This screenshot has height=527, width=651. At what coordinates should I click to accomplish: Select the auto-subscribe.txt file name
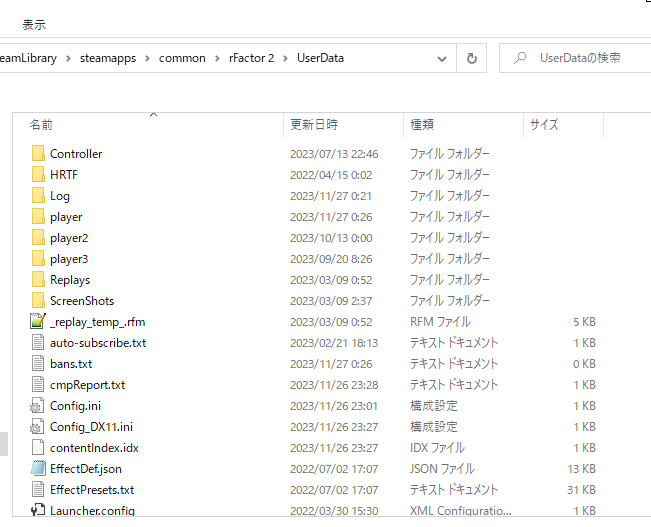(x=98, y=343)
